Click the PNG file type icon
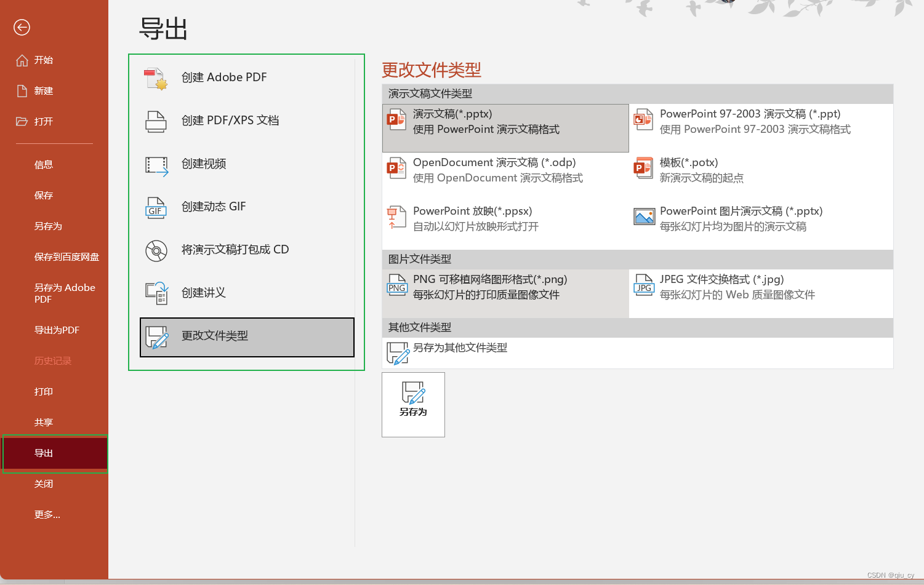This screenshot has width=924, height=585. [396, 285]
